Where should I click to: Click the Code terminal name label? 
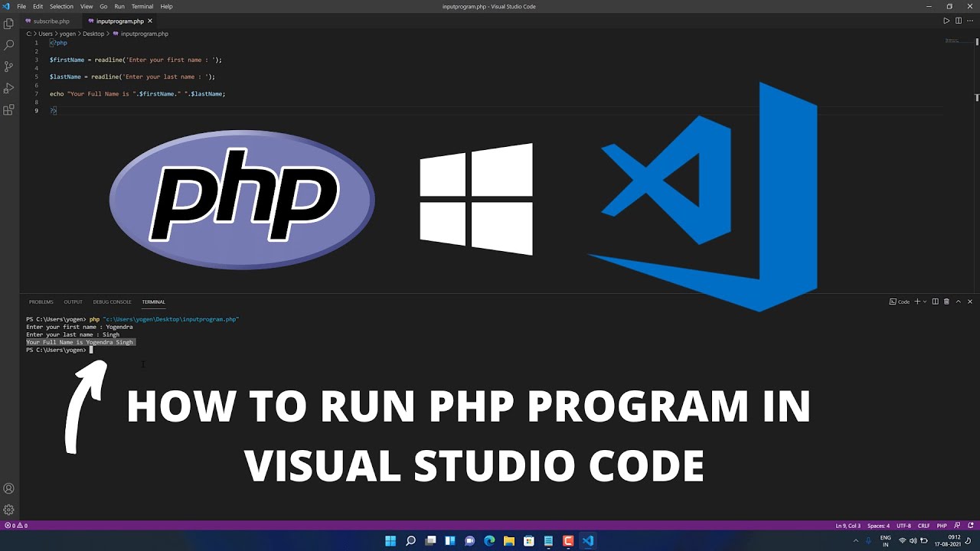tap(900, 302)
